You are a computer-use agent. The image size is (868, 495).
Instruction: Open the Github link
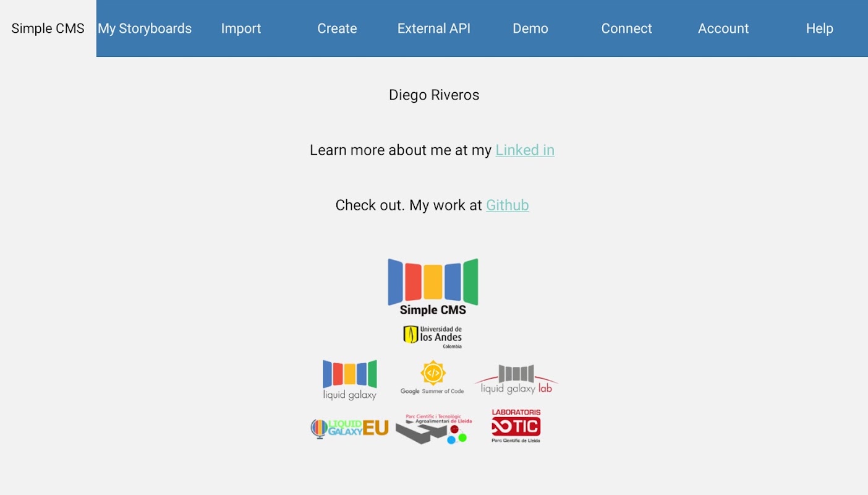click(x=508, y=205)
